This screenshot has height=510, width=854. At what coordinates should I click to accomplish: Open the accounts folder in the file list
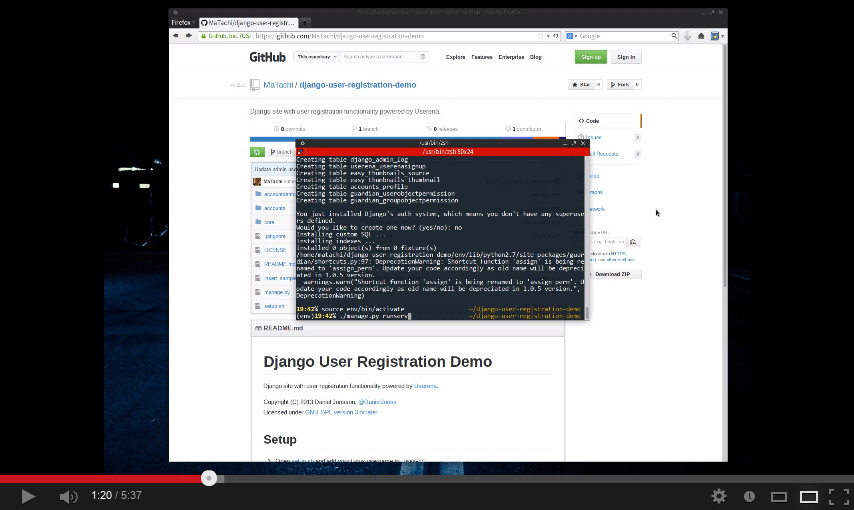point(274,208)
